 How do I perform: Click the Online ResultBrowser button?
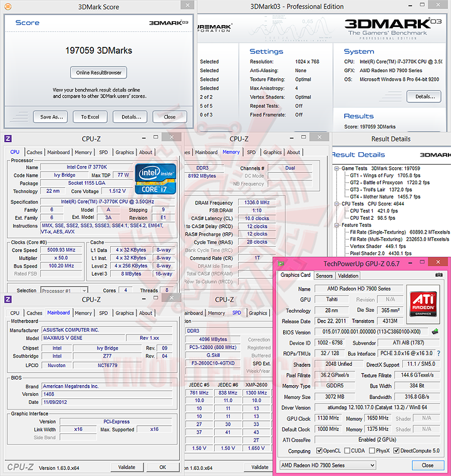click(99, 73)
